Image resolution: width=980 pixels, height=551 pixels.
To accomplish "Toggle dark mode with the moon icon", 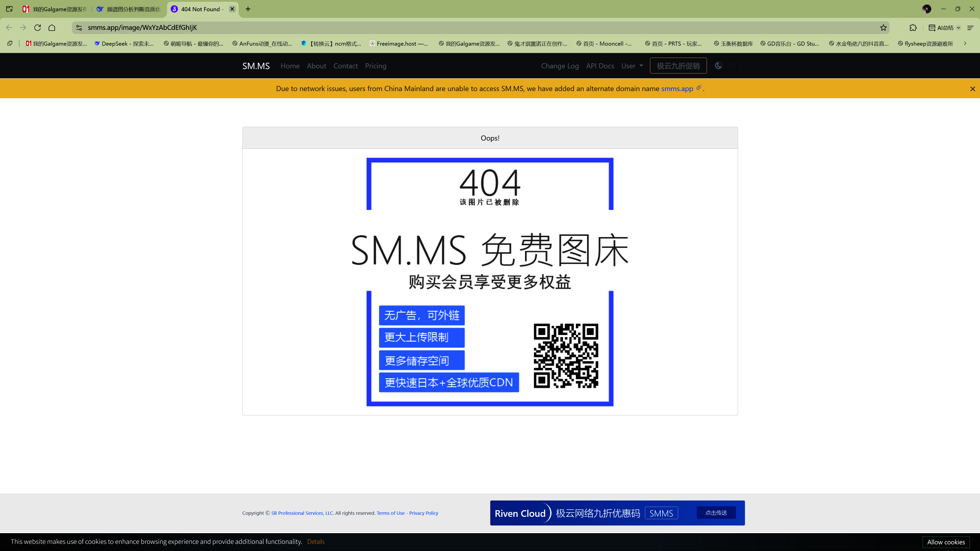I will [x=718, y=65].
